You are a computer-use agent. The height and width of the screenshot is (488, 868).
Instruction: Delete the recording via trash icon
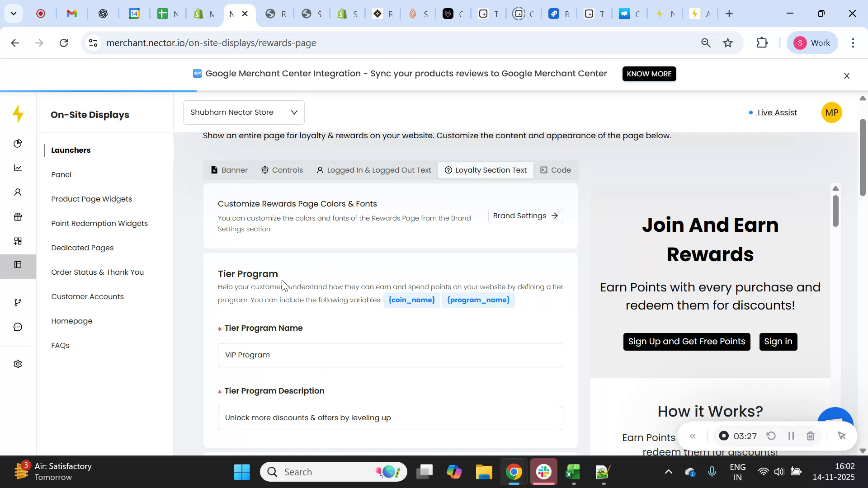[x=811, y=436]
